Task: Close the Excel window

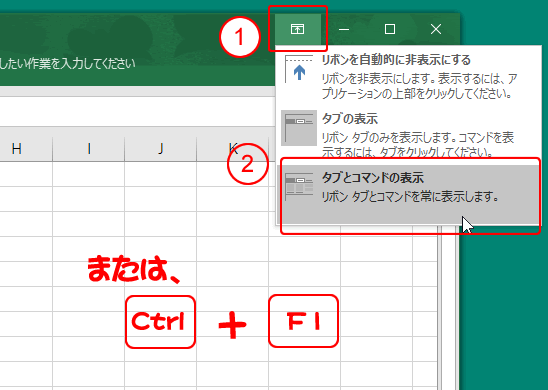Action: tap(436, 29)
